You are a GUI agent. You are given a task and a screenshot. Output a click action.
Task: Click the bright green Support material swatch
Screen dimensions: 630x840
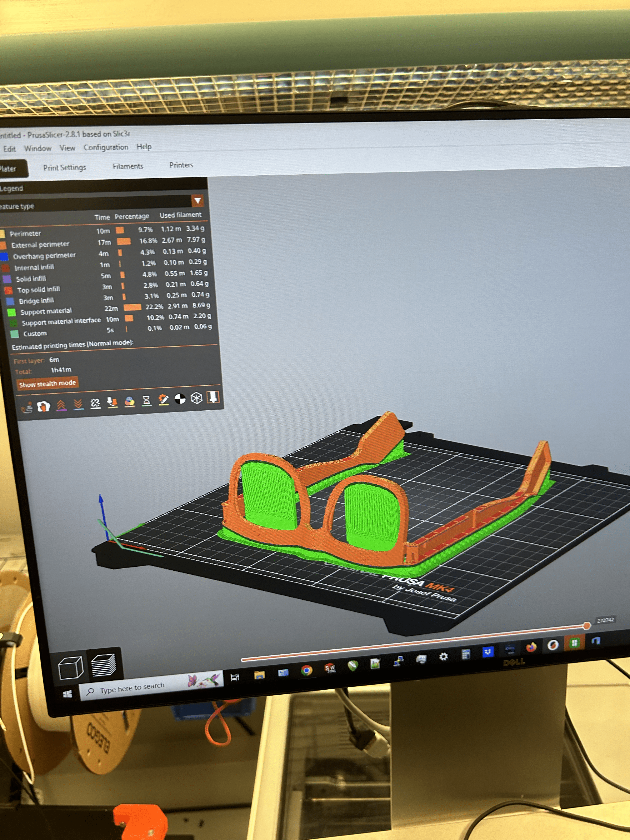pos(12,312)
